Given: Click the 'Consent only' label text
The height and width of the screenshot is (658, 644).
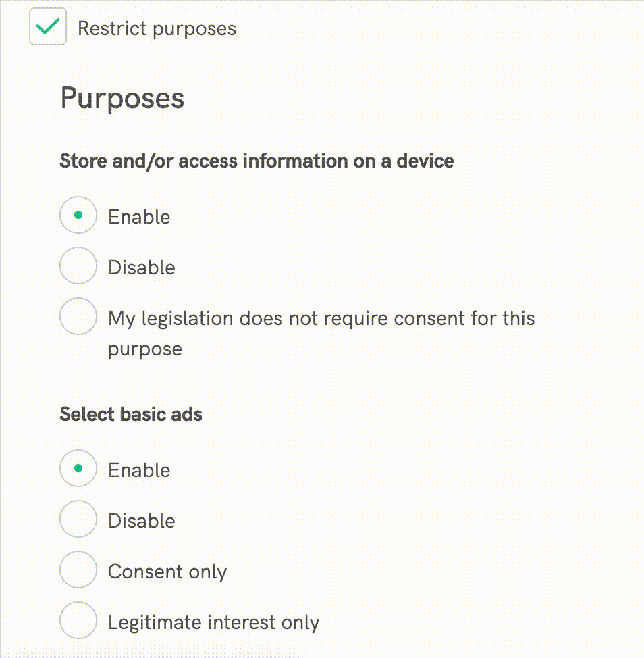Looking at the screenshot, I should pyautogui.click(x=167, y=572).
